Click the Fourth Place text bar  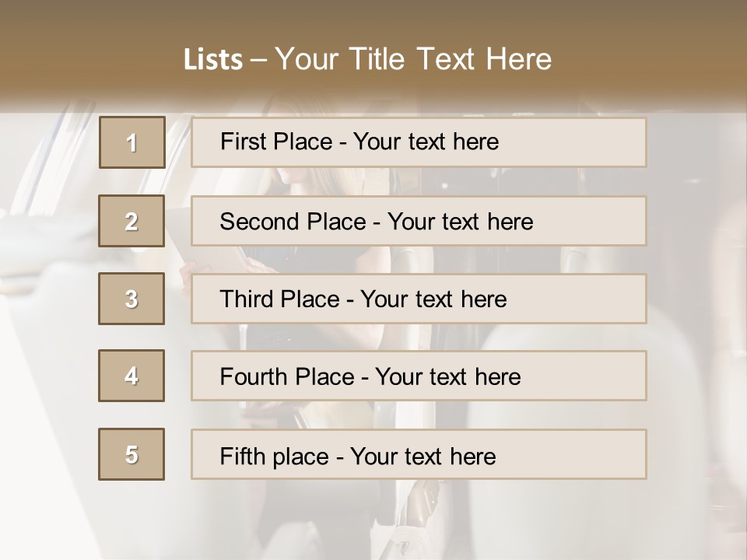[419, 376]
